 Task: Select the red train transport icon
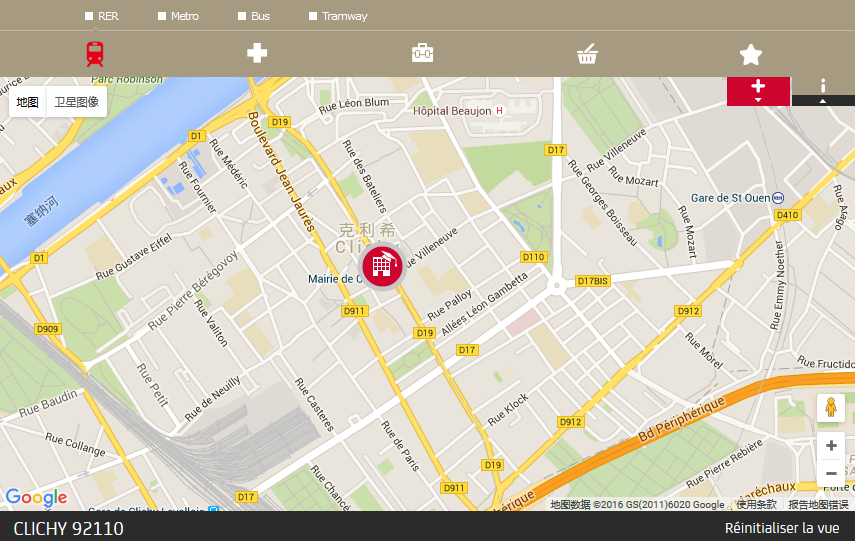click(x=95, y=54)
